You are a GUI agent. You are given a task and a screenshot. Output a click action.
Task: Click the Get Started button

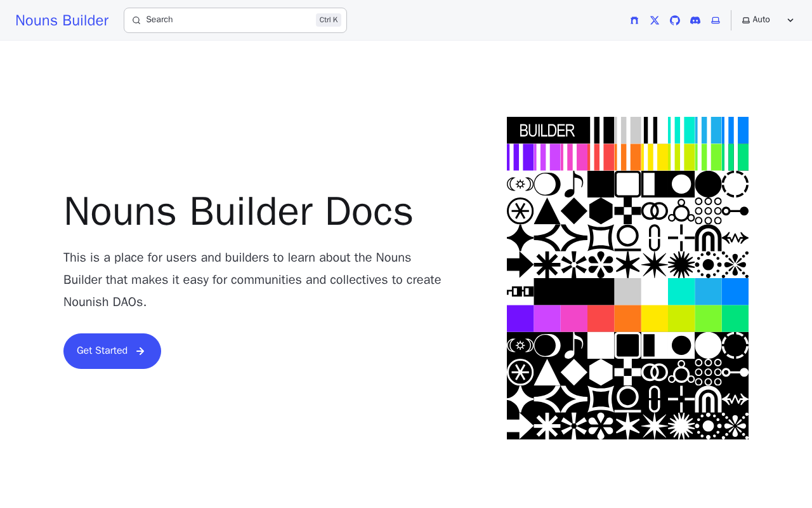(112, 351)
